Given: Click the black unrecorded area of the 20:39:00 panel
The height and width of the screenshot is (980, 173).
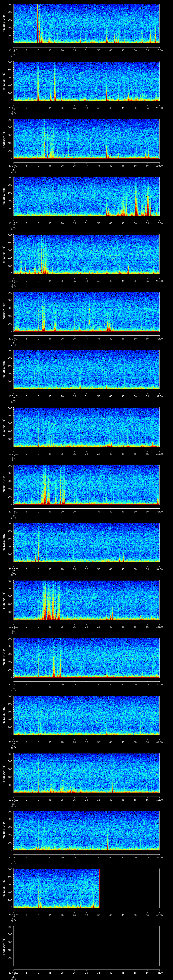Looking at the screenshot, I should (129, 888).
